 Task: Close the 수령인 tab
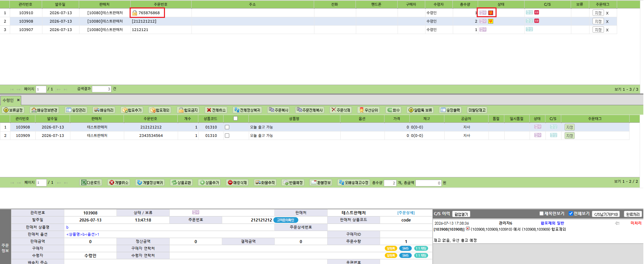coord(19,100)
